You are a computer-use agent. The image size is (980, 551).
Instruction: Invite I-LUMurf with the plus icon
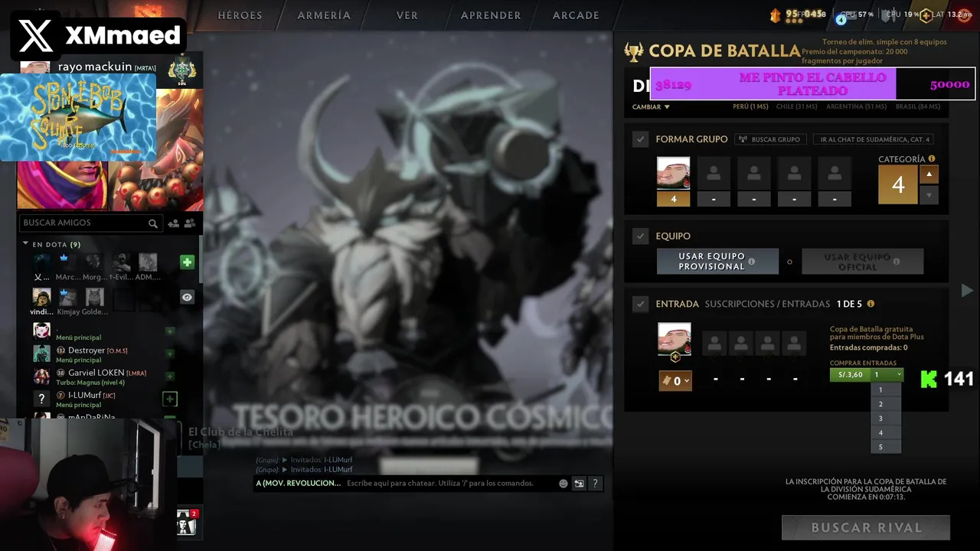pyautogui.click(x=170, y=399)
